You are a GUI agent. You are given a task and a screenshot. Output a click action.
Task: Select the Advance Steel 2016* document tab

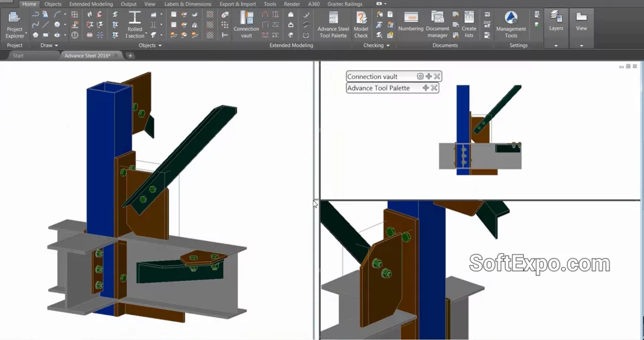coord(87,55)
